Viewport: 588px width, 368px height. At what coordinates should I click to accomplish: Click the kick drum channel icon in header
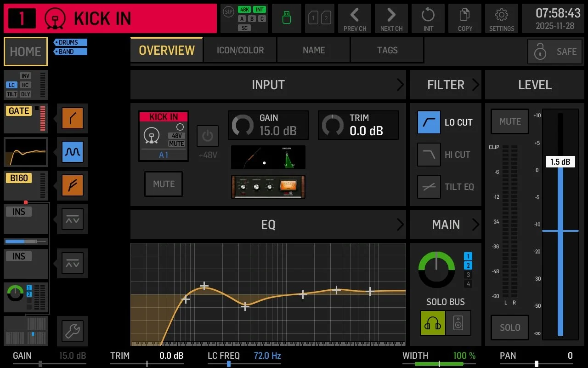(x=56, y=18)
